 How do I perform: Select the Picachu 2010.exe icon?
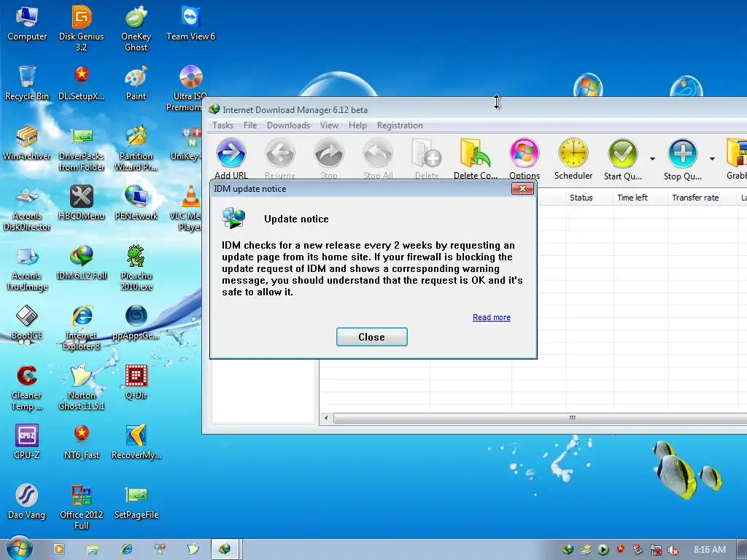coord(136,268)
